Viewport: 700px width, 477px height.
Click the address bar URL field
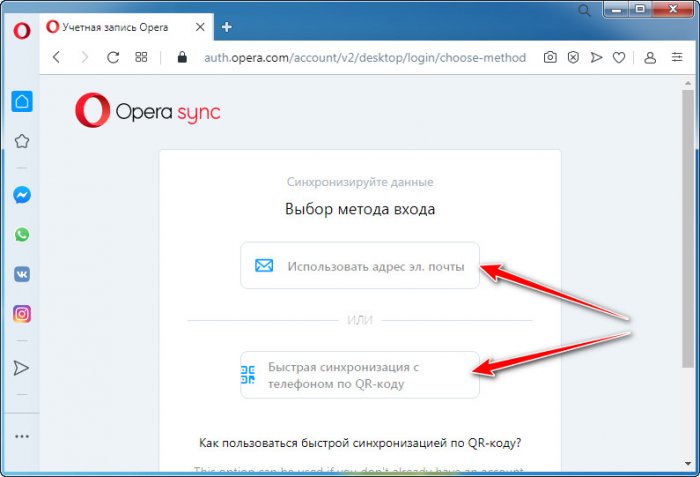pyautogui.click(x=365, y=58)
